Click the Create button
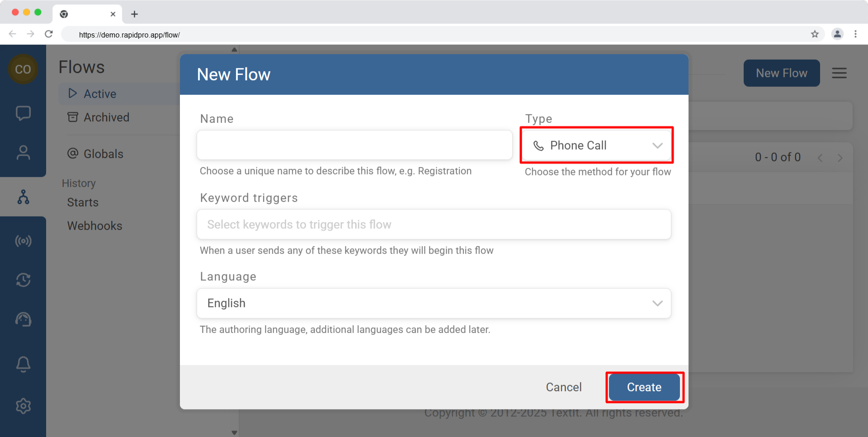This screenshot has height=437, width=868. click(x=644, y=387)
